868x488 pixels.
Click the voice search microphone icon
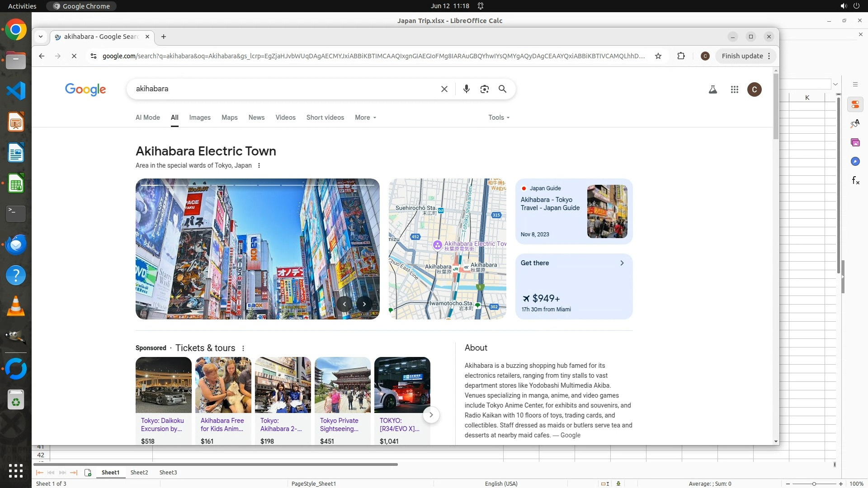(466, 89)
